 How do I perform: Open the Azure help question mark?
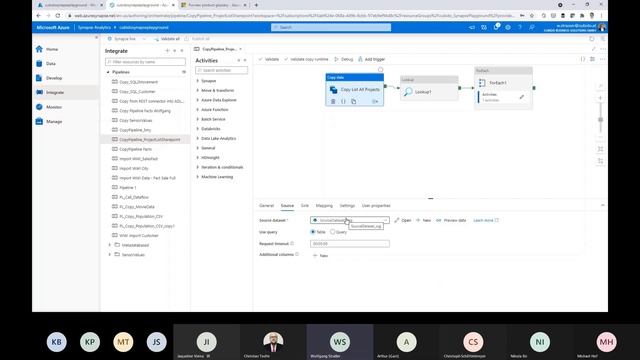[520, 27]
